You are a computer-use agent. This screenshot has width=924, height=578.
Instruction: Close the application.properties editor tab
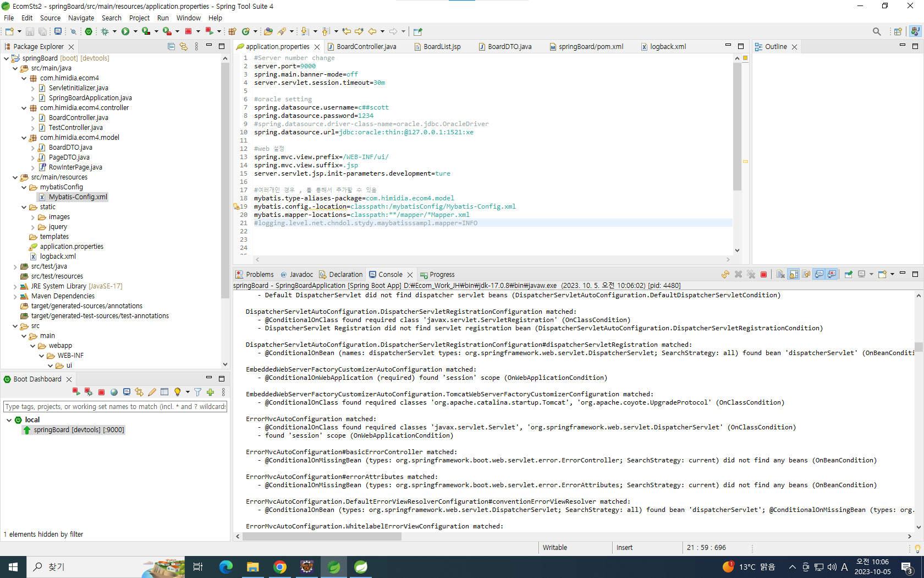coord(317,47)
